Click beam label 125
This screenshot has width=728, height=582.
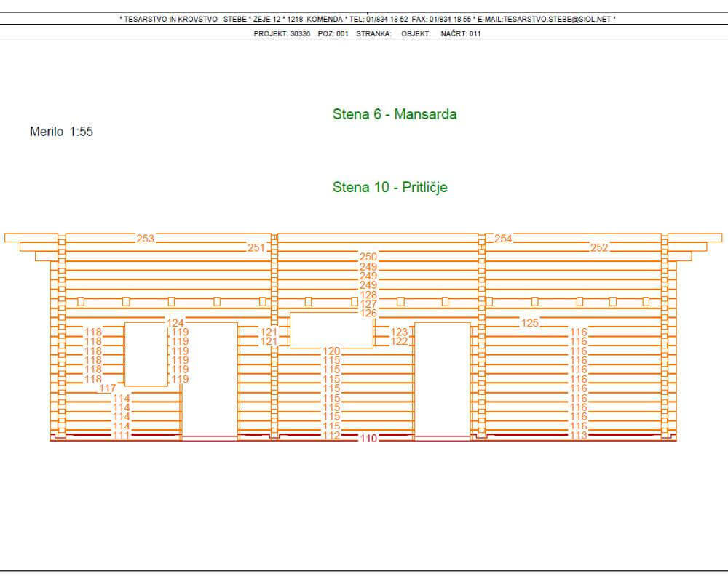pyautogui.click(x=530, y=322)
